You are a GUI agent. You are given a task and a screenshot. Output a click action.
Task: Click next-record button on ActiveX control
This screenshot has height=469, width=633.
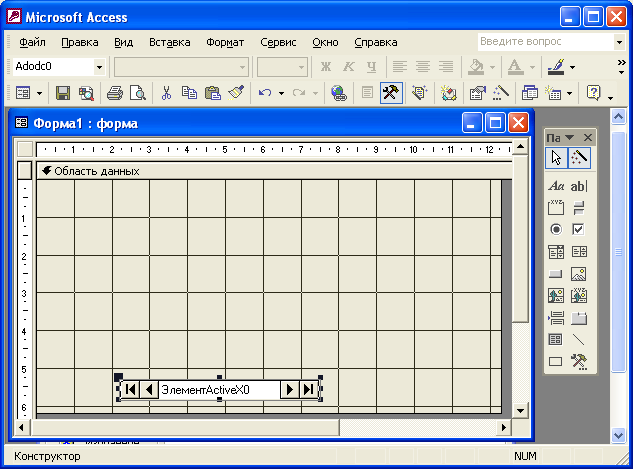point(289,389)
